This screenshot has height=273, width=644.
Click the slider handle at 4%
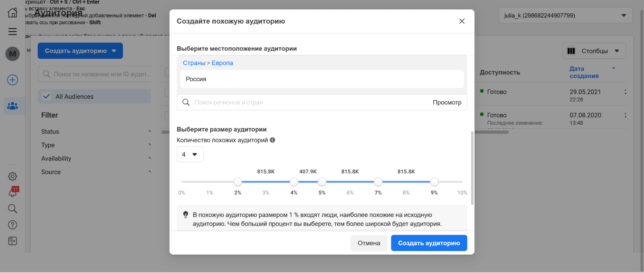(294, 182)
